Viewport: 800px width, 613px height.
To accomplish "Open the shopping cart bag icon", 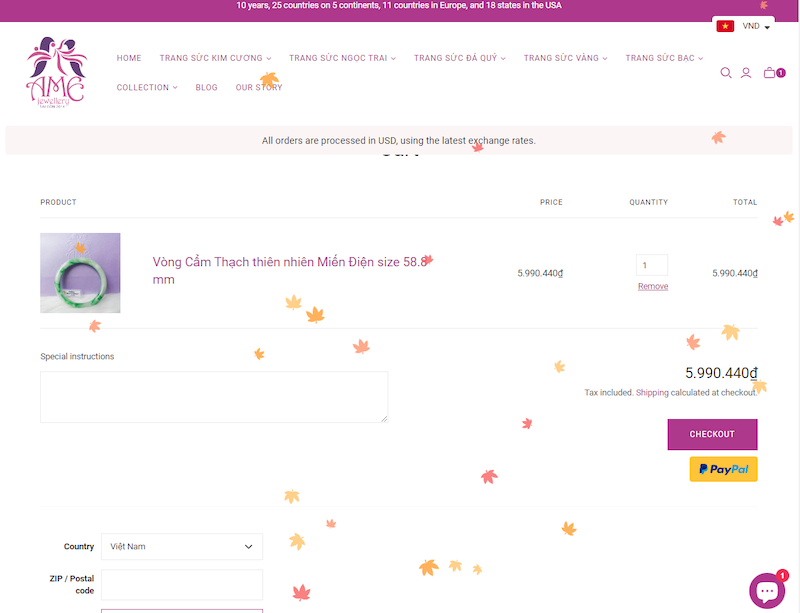I will click(769, 73).
